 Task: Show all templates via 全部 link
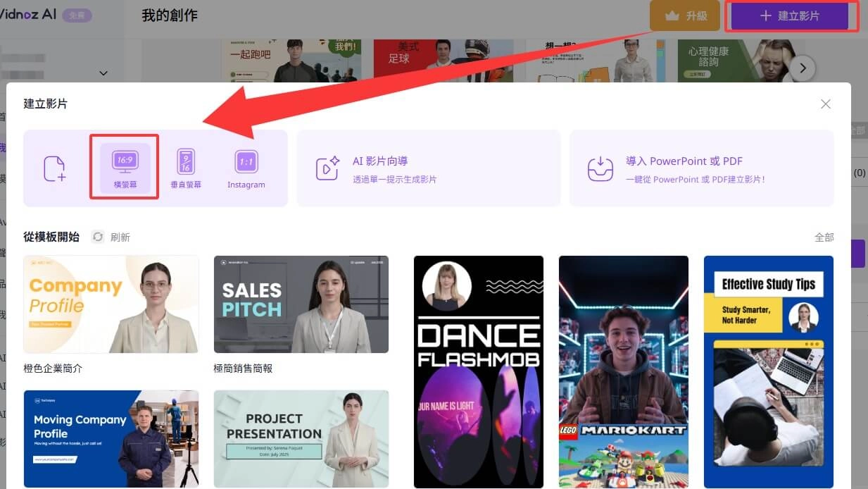(x=824, y=237)
